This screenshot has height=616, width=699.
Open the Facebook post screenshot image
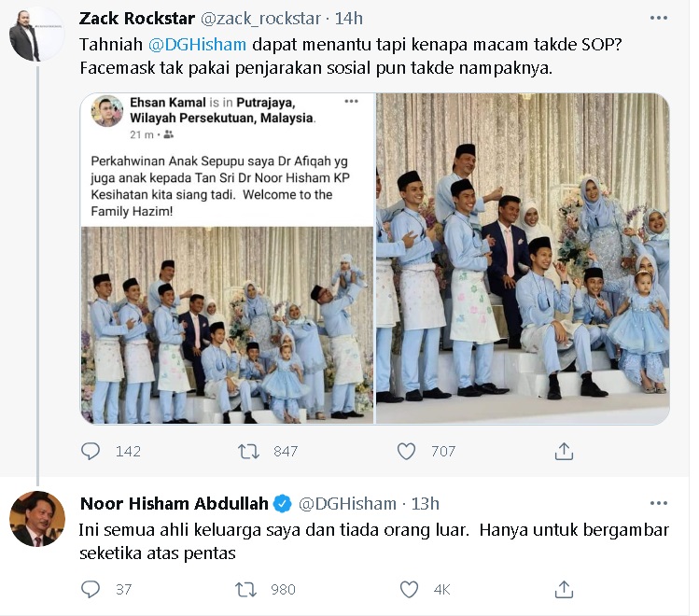click(228, 259)
